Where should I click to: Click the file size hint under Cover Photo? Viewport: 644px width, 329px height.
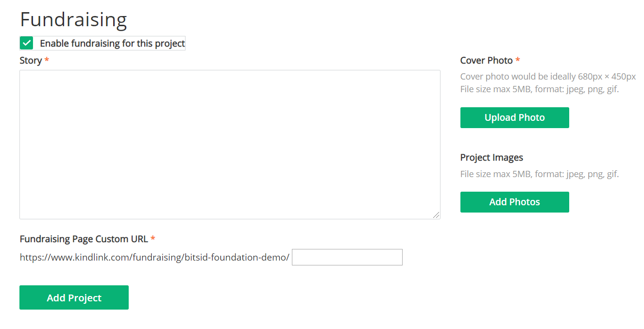tap(540, 89)
